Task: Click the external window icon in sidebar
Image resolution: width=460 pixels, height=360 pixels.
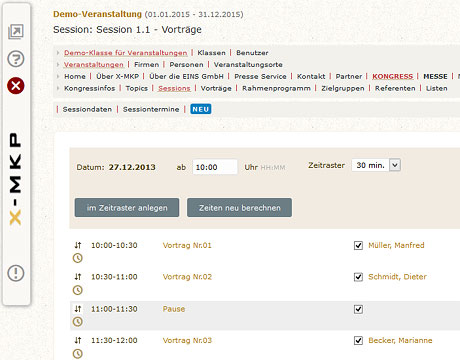Action: click(16, 32)
